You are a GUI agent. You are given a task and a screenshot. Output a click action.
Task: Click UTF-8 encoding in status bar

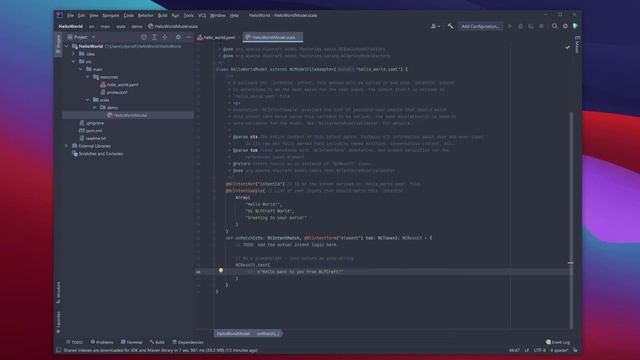[x=540, y=350]
